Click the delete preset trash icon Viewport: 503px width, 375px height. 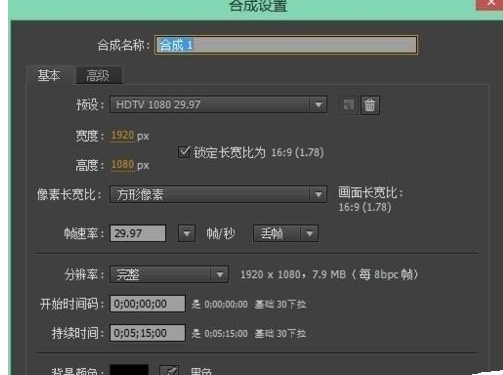pos(370,105)
